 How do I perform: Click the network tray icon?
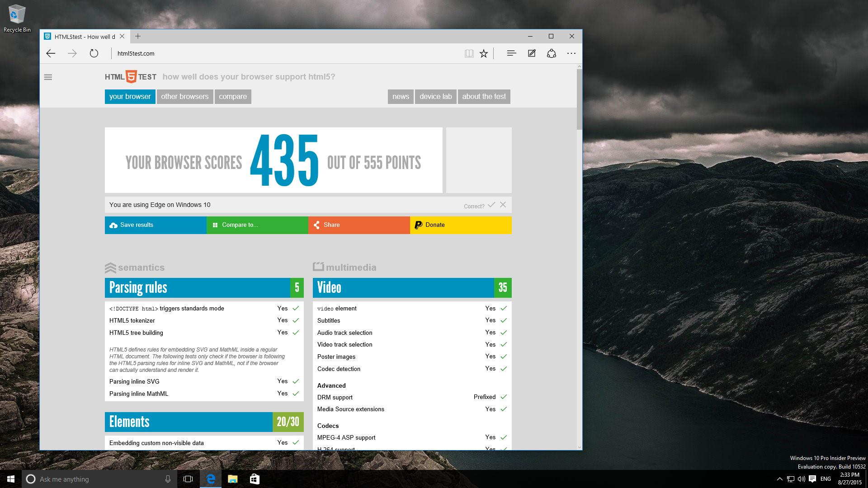pyautogui.click(x=790, y=479)
